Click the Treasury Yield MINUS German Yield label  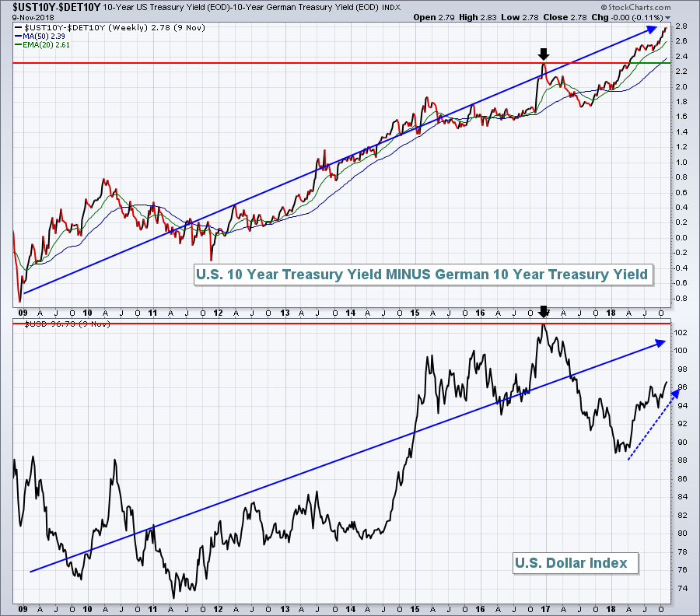(x=424, y=274)
